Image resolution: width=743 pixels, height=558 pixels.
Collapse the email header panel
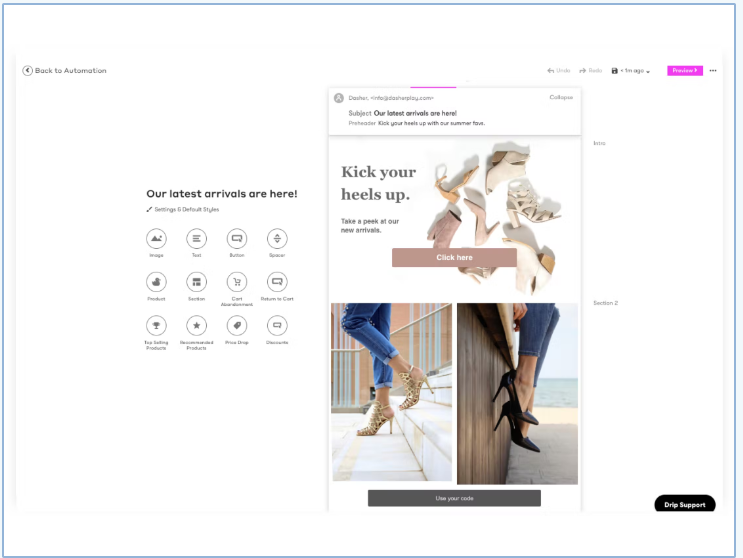click(x=561, y=97)
